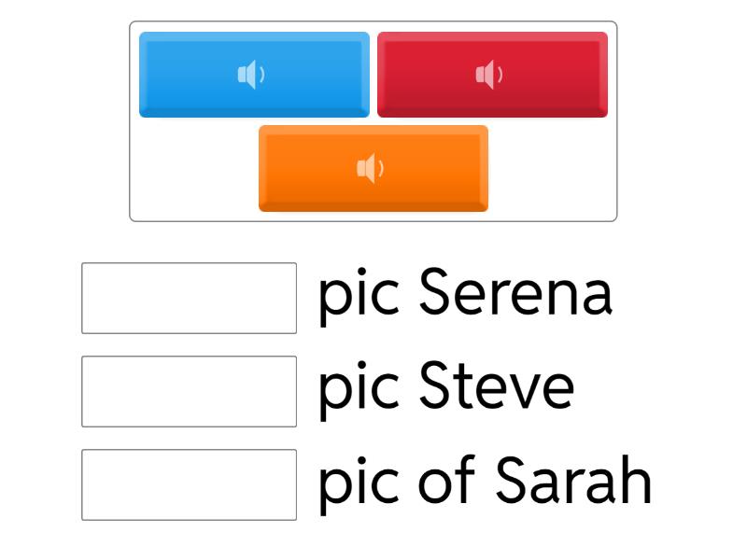
Task: Play audio via orange tile speaker icon
Action: (370, 169)
